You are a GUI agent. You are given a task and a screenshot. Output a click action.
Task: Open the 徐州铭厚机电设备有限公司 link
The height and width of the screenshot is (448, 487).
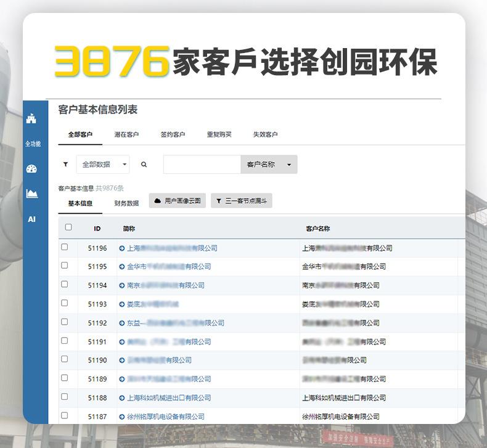[166, 417]
